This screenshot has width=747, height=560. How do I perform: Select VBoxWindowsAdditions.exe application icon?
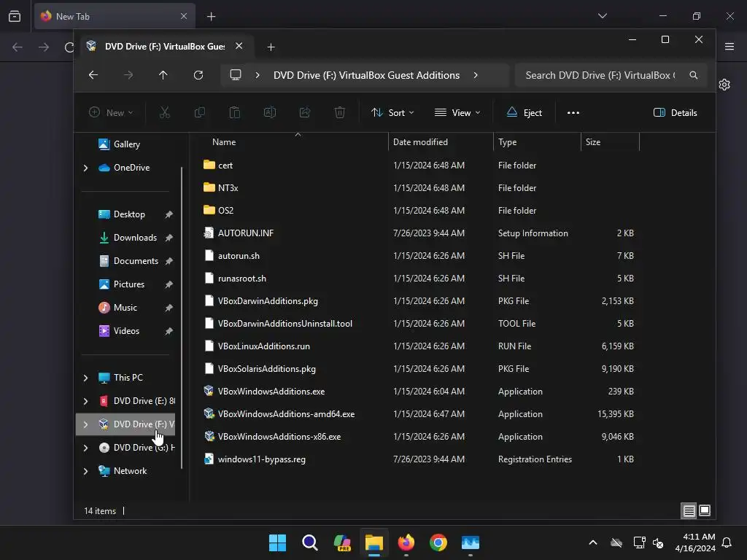(209, 391)
